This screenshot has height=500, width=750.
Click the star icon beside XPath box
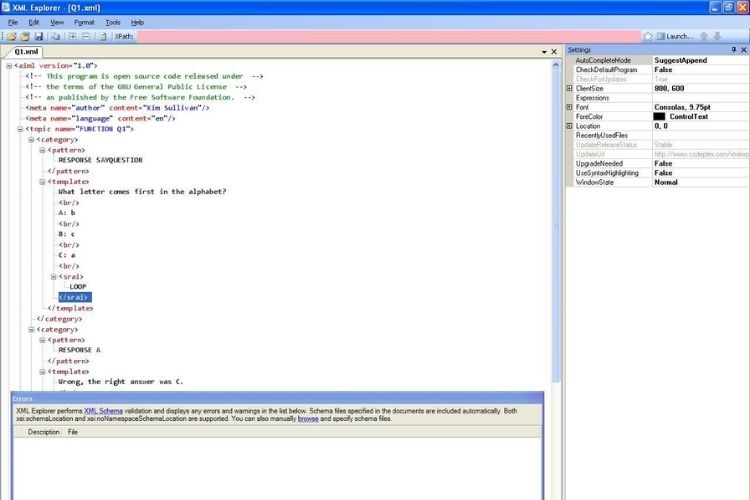point(648,36)
